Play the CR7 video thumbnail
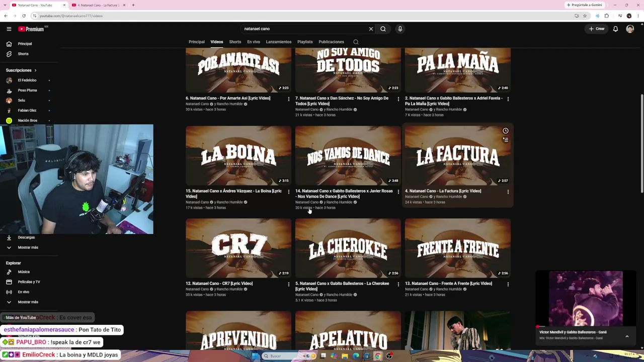The height and width of the screenshot is (362, 644). (x=238, y=248)
